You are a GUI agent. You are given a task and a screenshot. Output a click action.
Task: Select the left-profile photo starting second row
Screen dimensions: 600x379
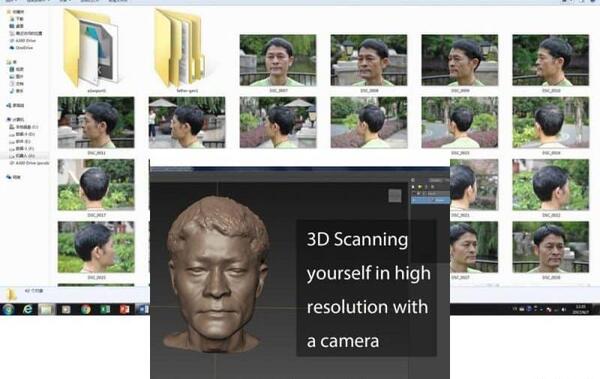point(96,122)
